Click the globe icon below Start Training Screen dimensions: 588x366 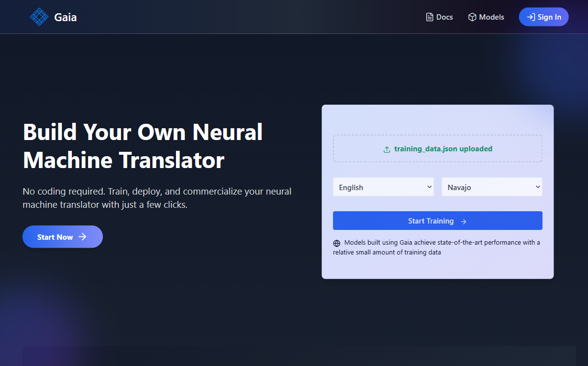click(337, 243)
